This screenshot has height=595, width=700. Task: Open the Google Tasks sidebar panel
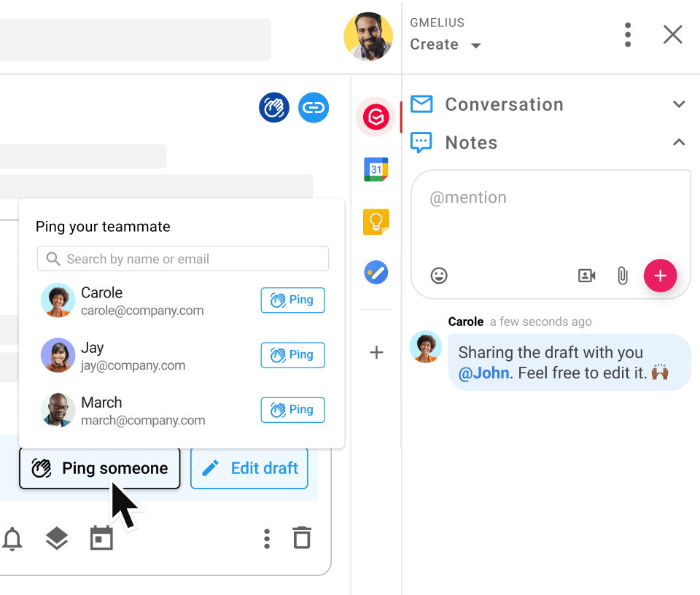[x=376, y=272]
